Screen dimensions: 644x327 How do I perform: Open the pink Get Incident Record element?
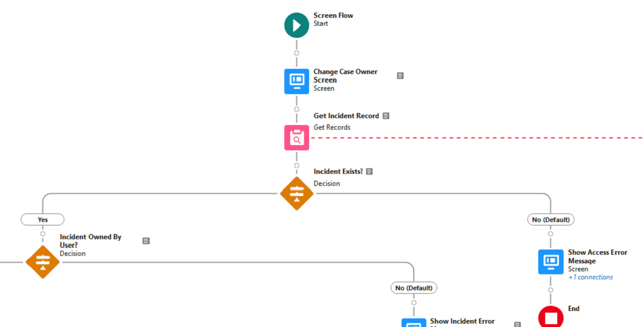[296, 138]
